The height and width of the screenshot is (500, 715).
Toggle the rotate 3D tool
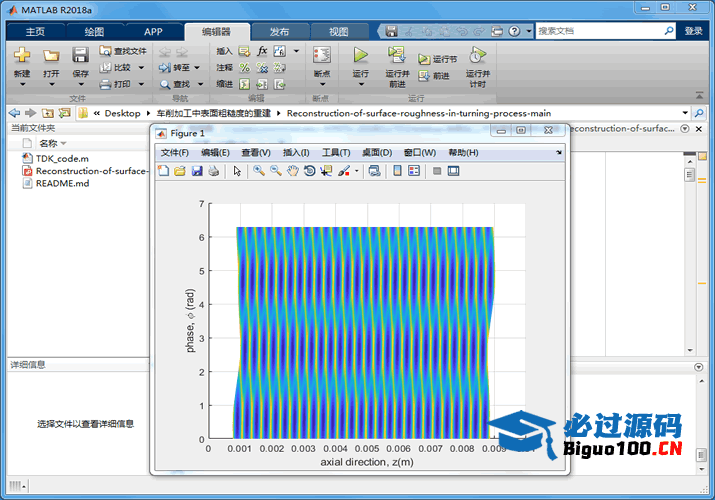(310, 171)
